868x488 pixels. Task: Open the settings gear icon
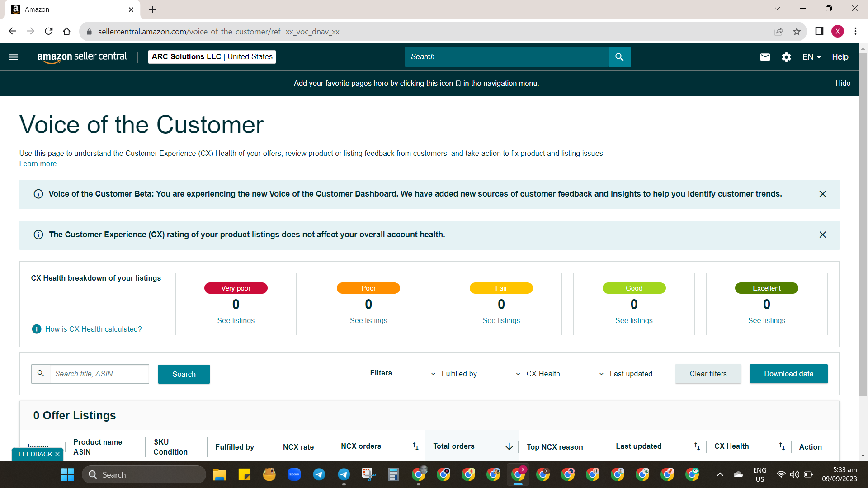(786, 57)
